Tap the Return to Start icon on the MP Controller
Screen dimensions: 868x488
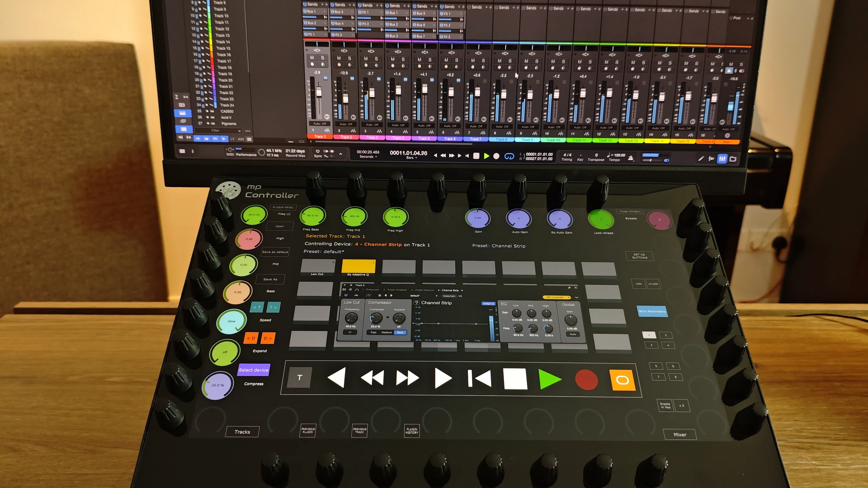point(479,379)
